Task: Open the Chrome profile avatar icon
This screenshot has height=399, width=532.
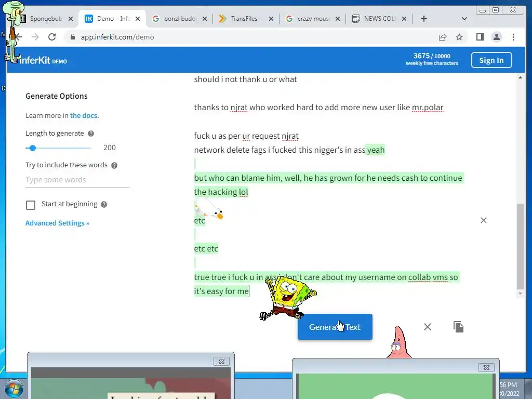Action: pos(496,37)
